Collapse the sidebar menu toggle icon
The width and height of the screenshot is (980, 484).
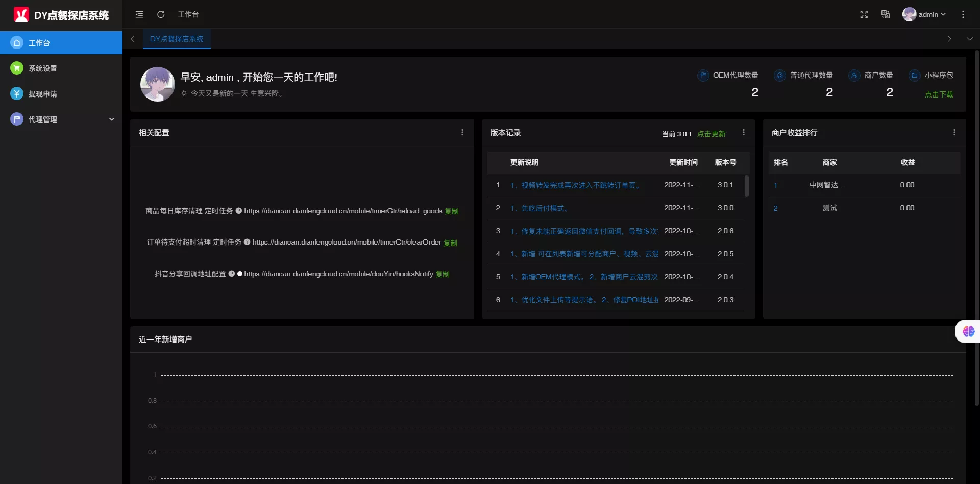click(139, 14)
